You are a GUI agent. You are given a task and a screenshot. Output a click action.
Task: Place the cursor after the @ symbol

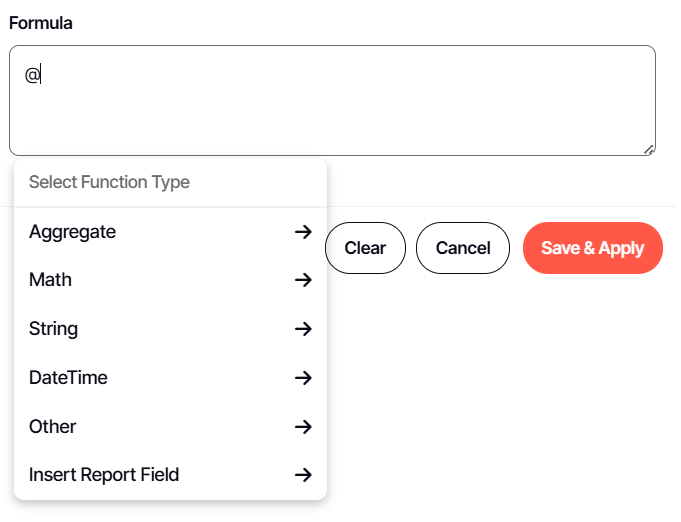[41, 74]
